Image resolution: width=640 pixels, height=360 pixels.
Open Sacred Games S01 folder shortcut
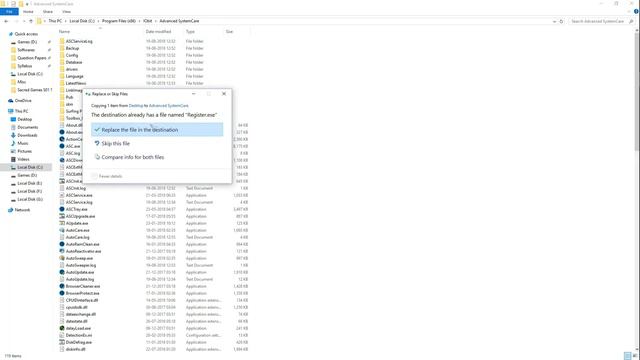click(34, 90)
